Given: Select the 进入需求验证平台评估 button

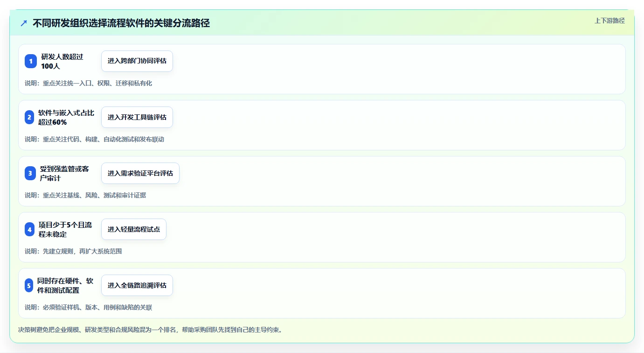Looking at the screenshot, I should [140, 173].
